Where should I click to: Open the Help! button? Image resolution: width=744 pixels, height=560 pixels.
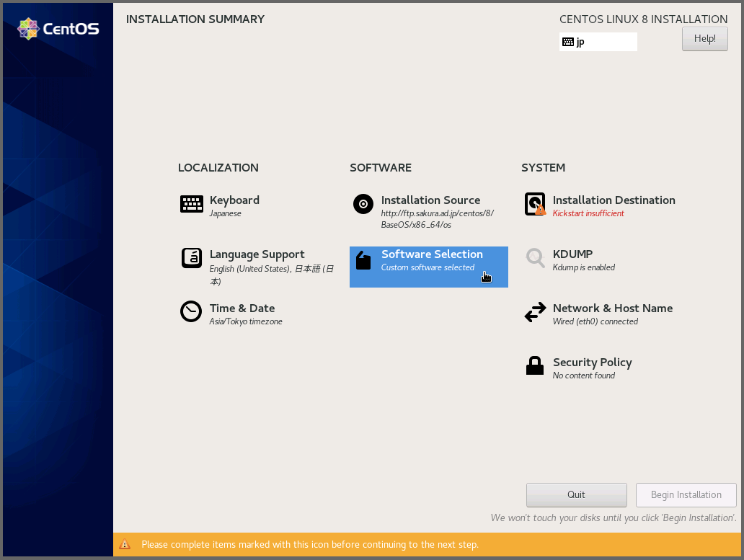click(704, 39)
